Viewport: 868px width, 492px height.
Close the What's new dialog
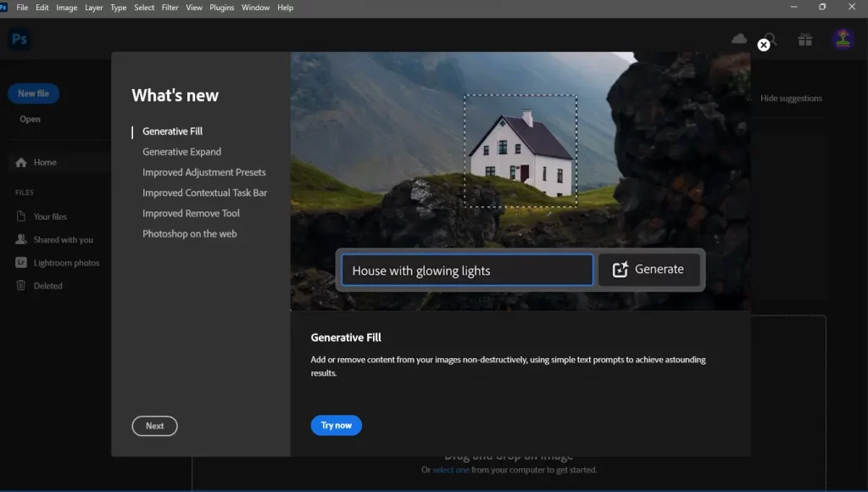764,45
